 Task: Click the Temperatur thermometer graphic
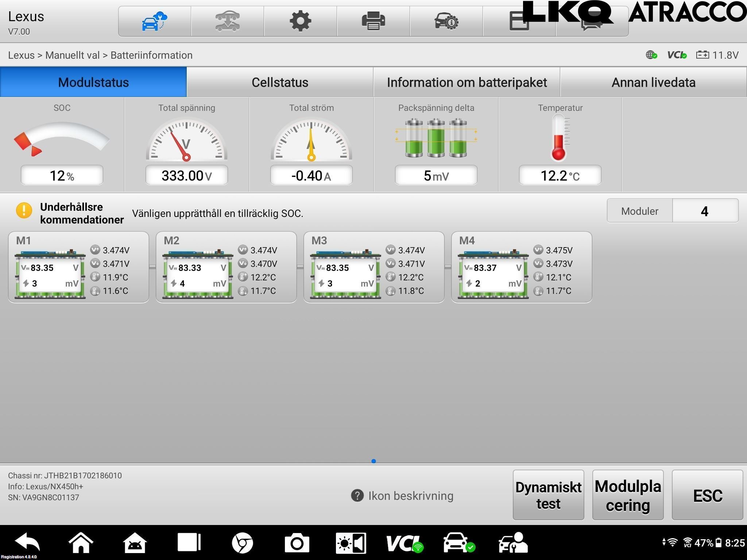(560, 138)
